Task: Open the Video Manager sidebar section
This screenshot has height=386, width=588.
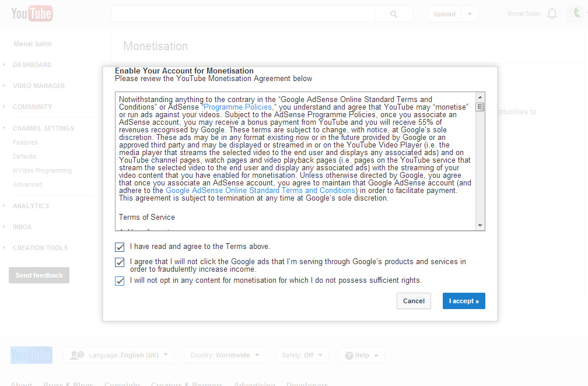Action: pyautogui.click(x=39, y=86)
